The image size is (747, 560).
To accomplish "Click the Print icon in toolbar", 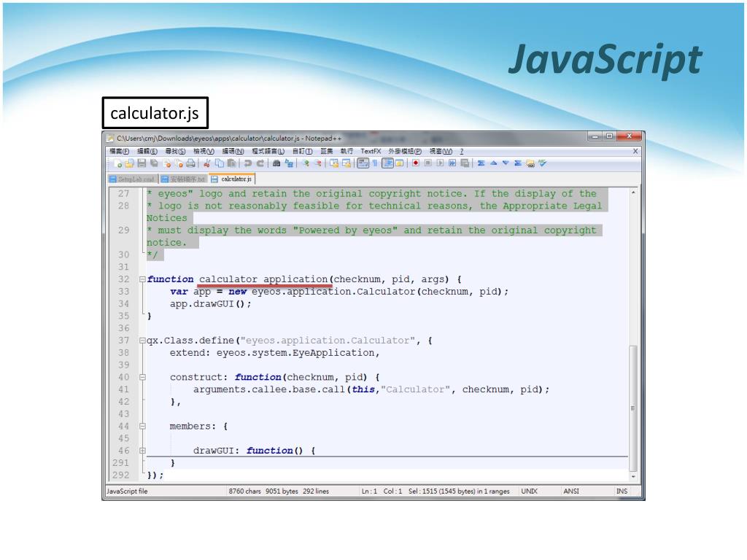I will (190, 163).
